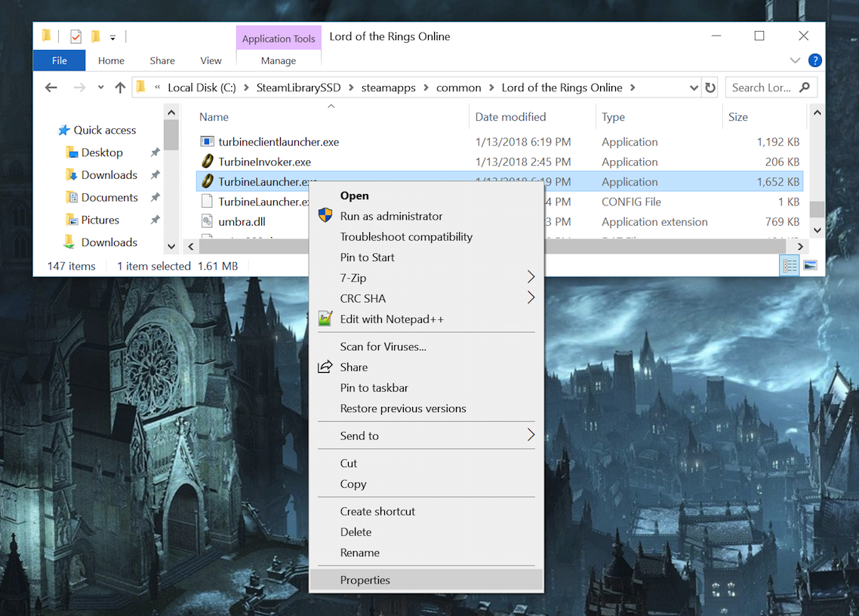The image size is (859, 616).
Task: Click steamapps in the address path
Action: click(x=388, y=88)
